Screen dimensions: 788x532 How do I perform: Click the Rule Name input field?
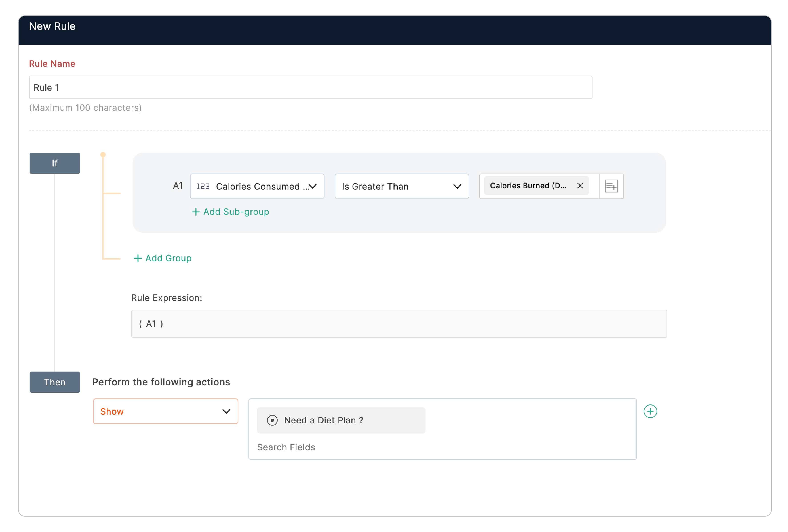tap(310, 87)
